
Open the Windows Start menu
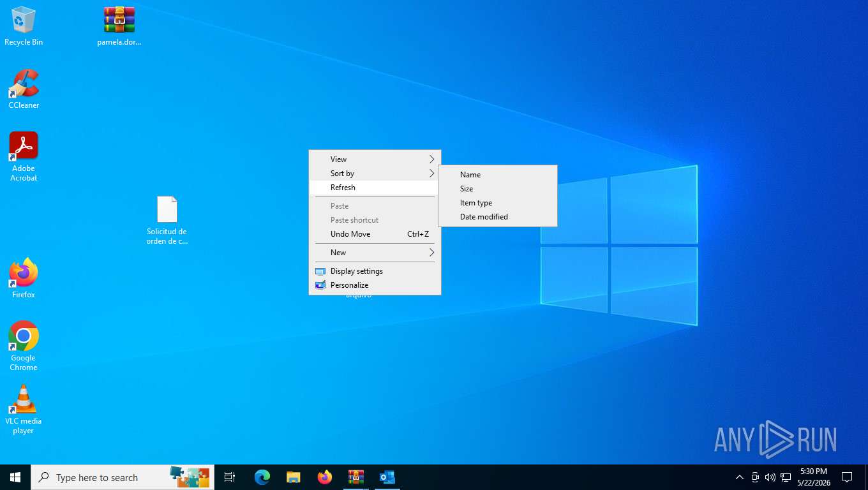(15, 477)
